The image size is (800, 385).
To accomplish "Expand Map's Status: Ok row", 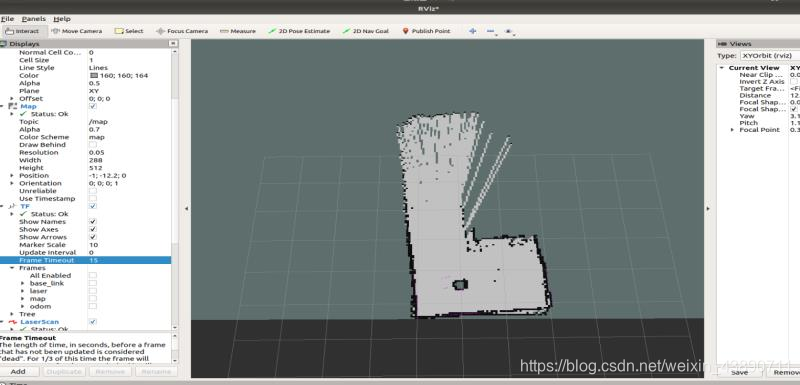I will click(12, 114).
